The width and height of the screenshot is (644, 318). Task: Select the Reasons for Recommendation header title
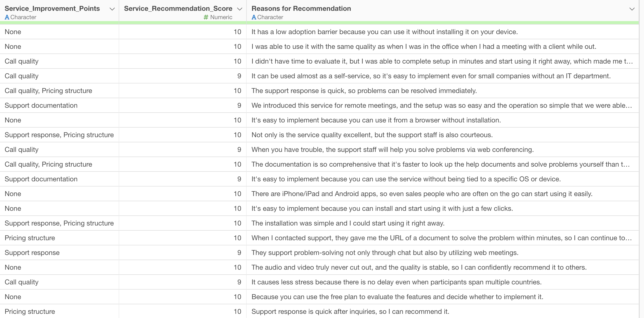click(301, 9)
